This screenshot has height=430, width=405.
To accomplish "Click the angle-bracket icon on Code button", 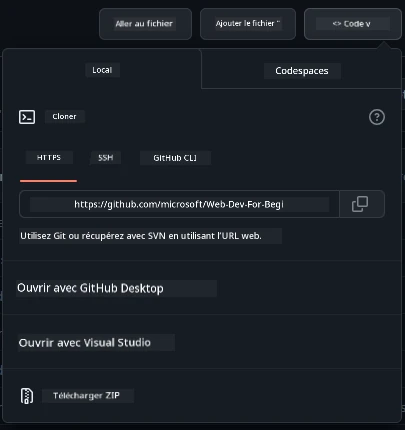I will coord(337,24).
